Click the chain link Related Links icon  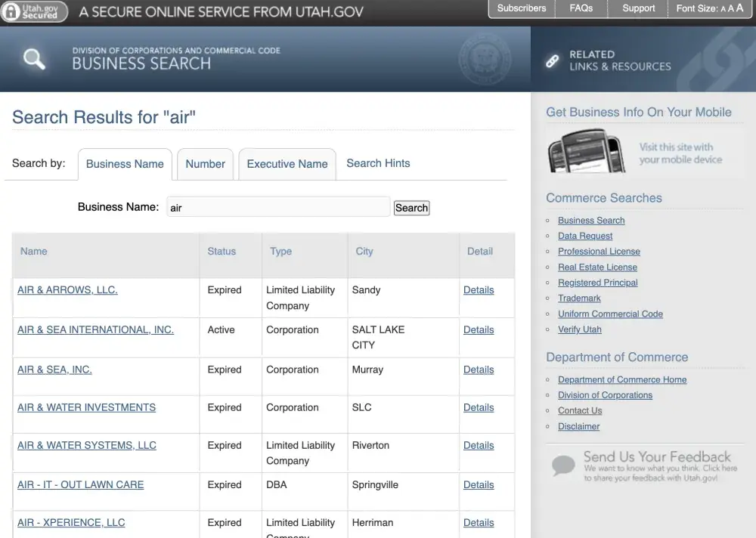click(x=553, y=61)
